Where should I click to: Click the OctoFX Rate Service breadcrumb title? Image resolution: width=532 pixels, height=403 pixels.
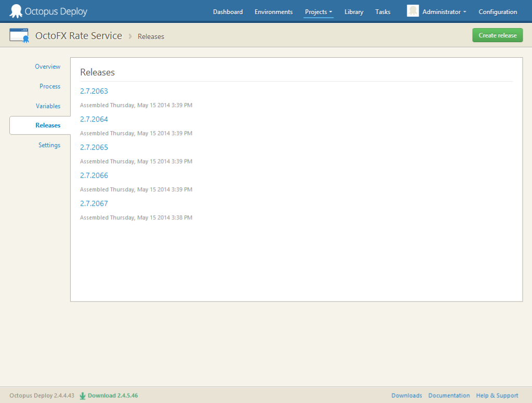coord(78,36)
